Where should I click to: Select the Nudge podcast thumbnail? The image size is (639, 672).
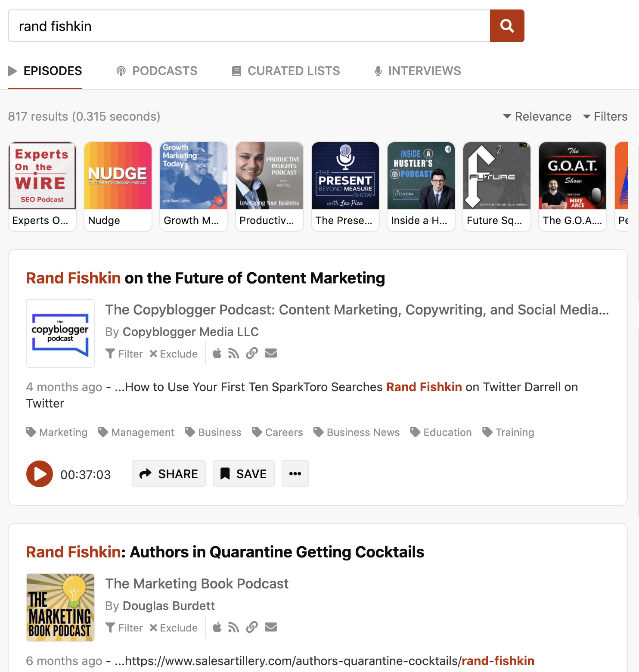pyautogui.click(x=118, y=186)
